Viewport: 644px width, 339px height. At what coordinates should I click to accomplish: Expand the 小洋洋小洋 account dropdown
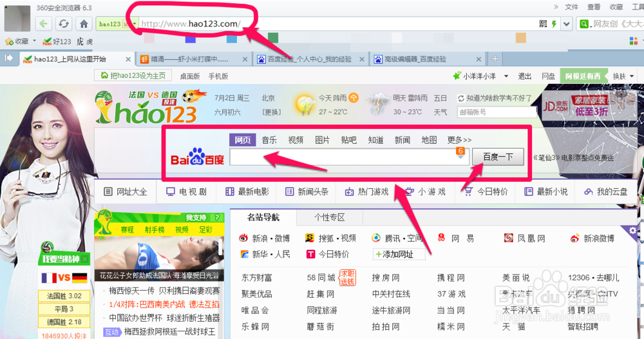click(506, 76)
